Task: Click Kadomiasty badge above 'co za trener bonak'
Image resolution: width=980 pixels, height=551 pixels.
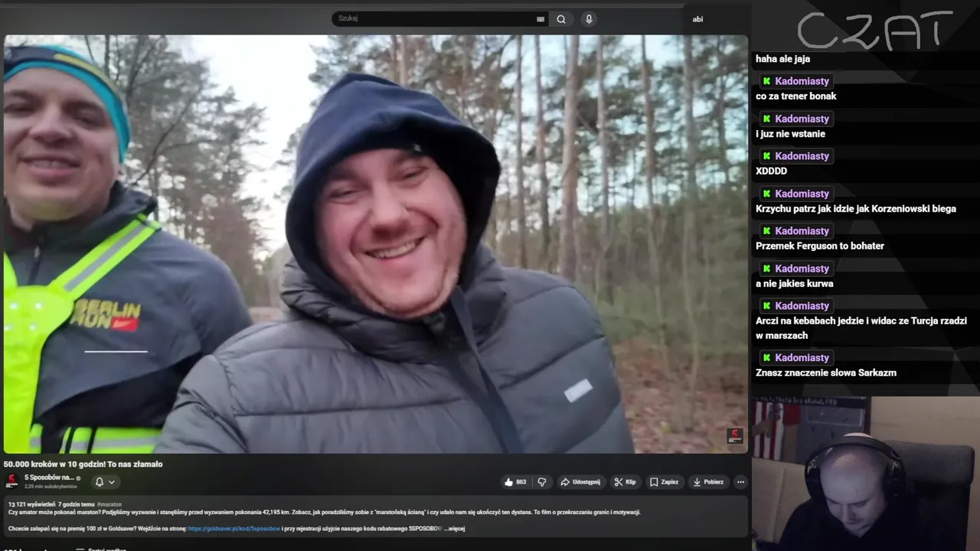Action: tap(796, 81)
